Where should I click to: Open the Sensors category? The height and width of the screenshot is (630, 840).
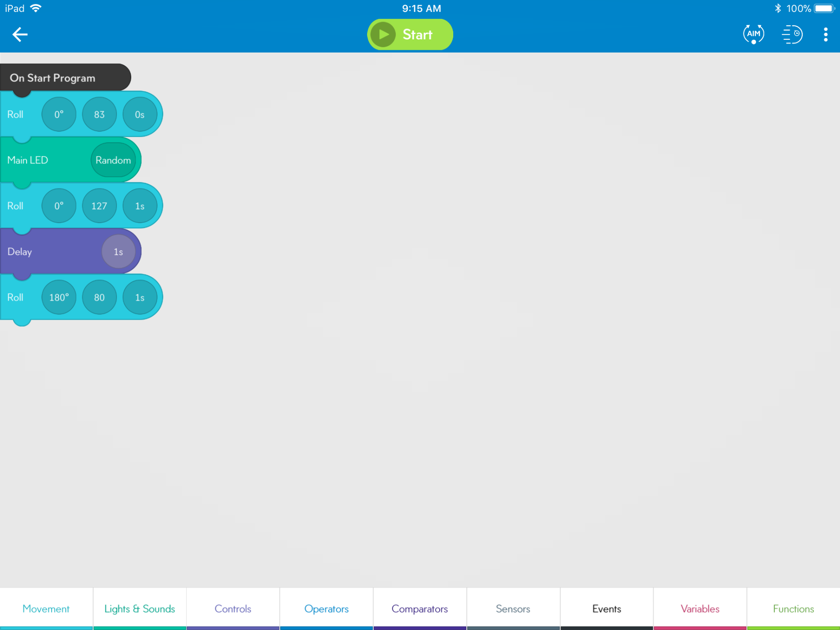tap(513, 609)
